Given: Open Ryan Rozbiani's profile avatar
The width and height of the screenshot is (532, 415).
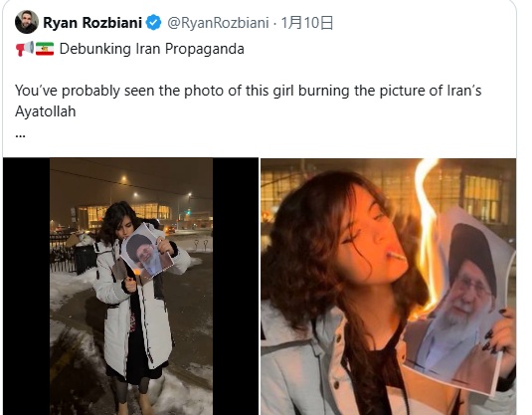Looking at the screenshot, I should tap(27, 22).
